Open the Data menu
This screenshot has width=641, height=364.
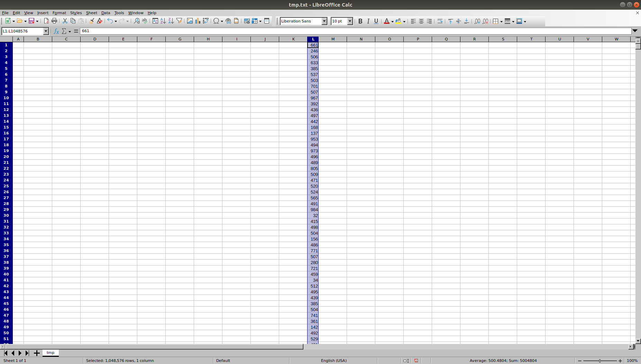coord(106,13)
